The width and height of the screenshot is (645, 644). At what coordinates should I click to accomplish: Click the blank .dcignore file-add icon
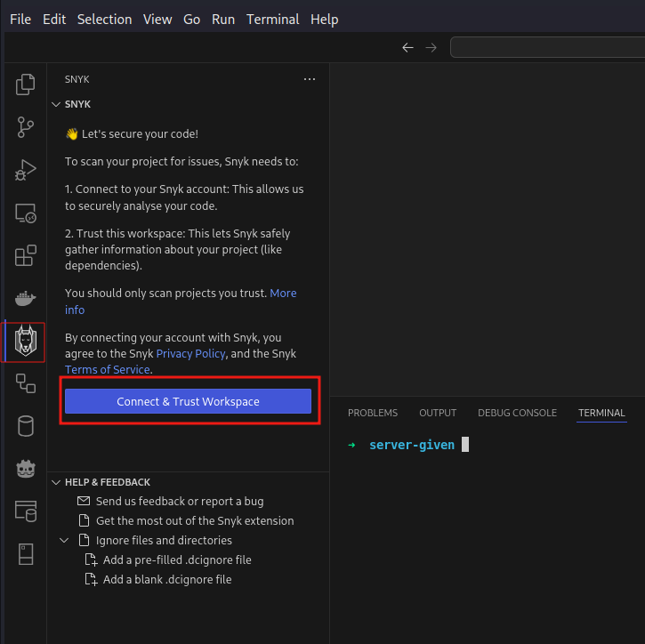click(91, 579)
